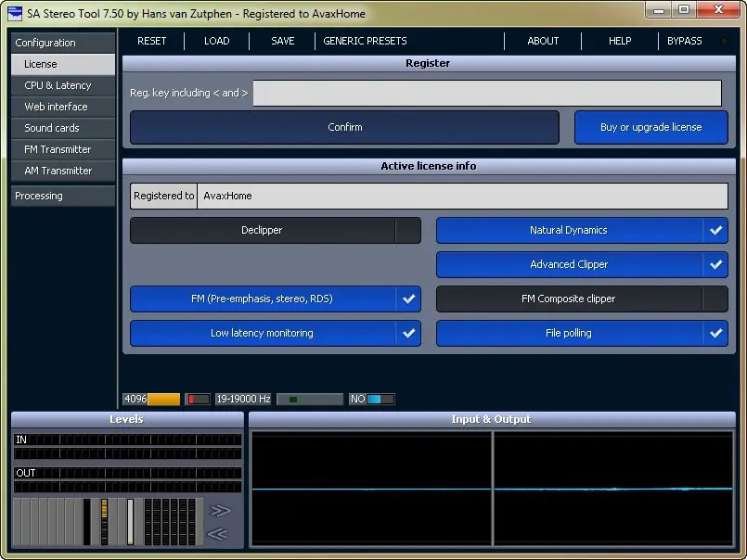Viewport: 747px width, 560px height.
Task: Open HELP from the toolbar
Action: point(620,41)
